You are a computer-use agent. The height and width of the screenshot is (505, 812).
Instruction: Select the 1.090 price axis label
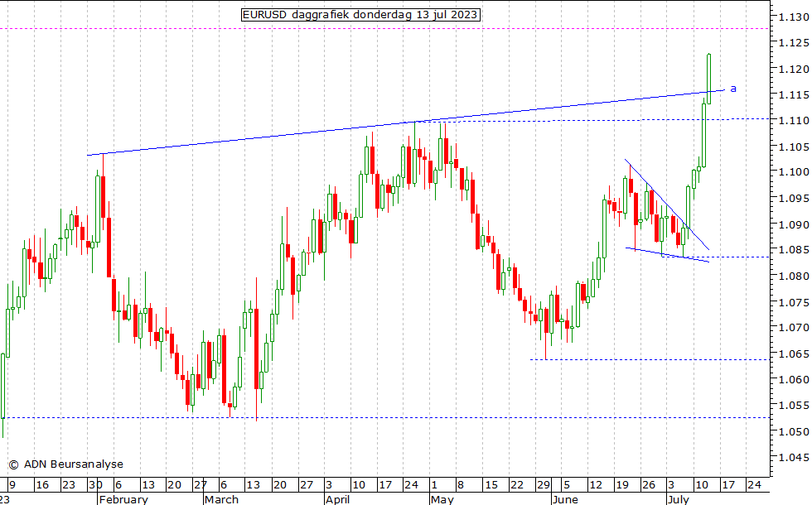pyautogui.click(x=794, y=224)
